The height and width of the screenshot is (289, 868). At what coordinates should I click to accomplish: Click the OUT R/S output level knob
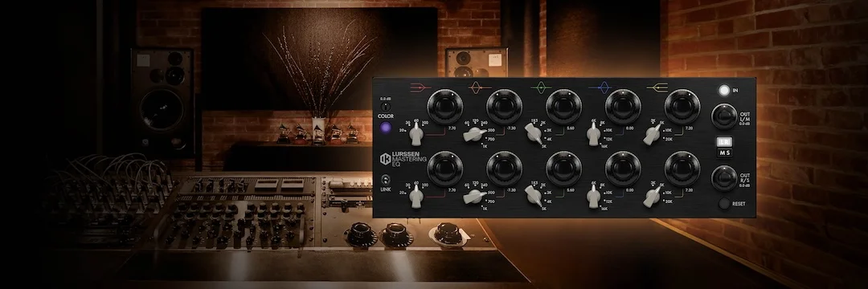coord(724,178)
